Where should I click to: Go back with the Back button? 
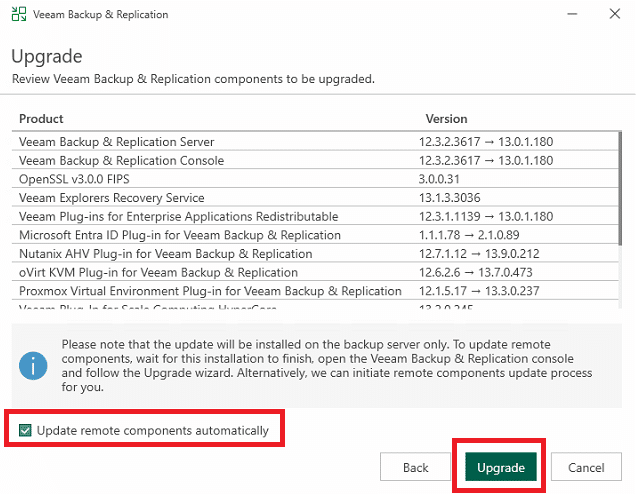[415, 468]
